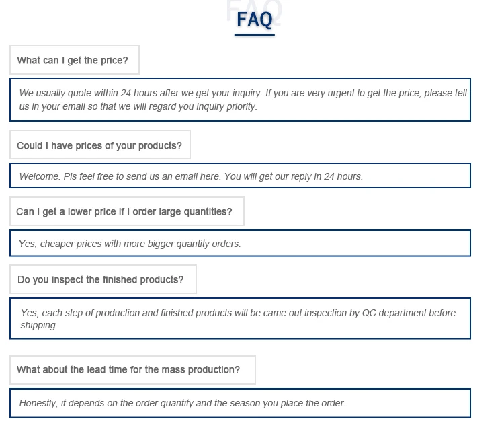Expand "Could I have prices of your products?"

(x=99, y=145)
